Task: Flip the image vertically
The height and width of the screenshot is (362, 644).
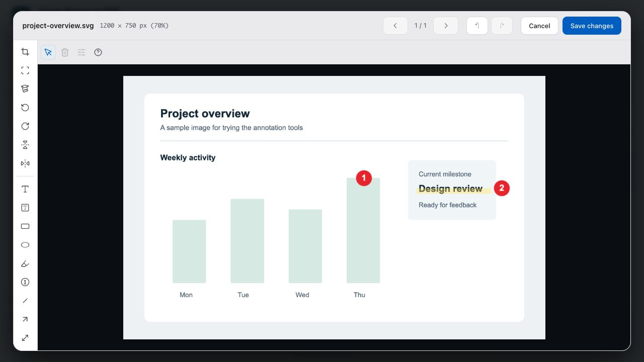Action: [x=25, y=145]
